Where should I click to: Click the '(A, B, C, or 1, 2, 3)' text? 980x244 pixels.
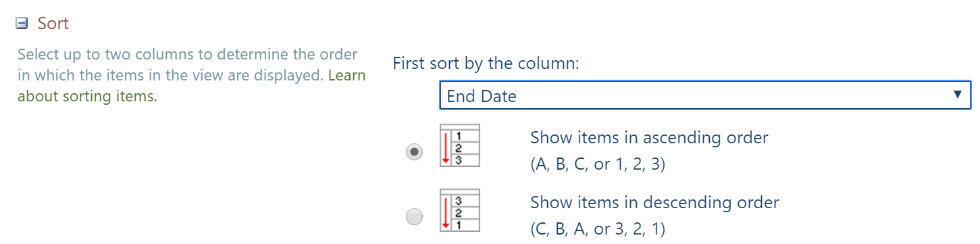click(598, 164)
